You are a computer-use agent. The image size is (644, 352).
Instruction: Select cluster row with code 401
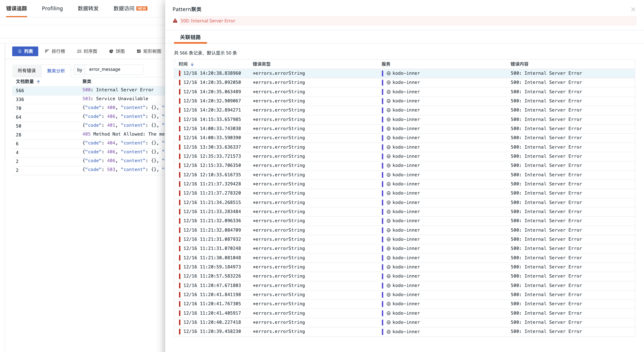tap(89, 126)
